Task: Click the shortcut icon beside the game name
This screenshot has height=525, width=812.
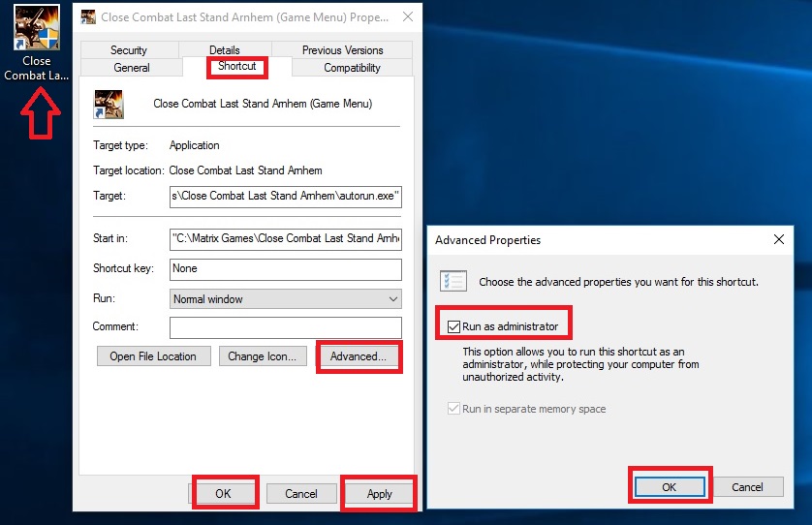Action: (x=109, y=104)
